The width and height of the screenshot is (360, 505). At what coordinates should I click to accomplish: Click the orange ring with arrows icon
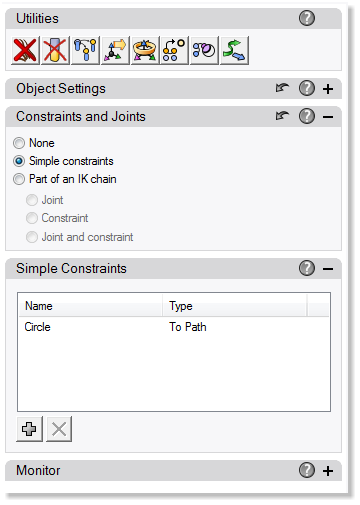(145, 50)
